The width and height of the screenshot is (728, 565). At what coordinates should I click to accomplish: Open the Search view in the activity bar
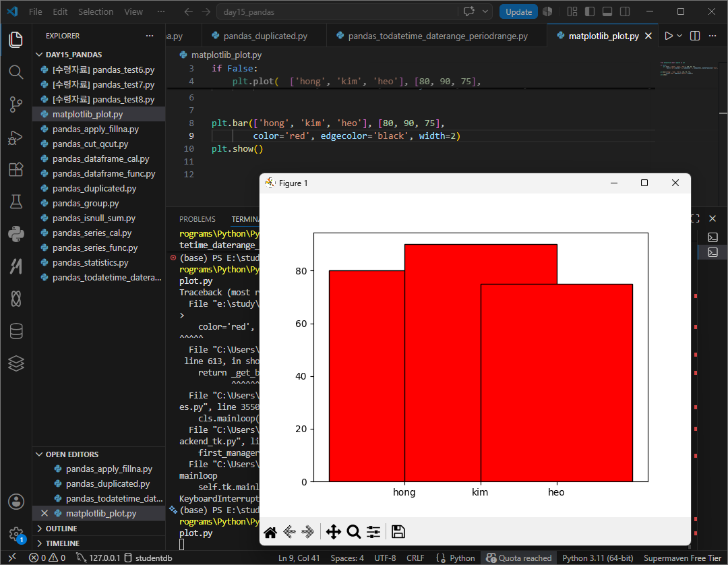click(x=16, y=72)
